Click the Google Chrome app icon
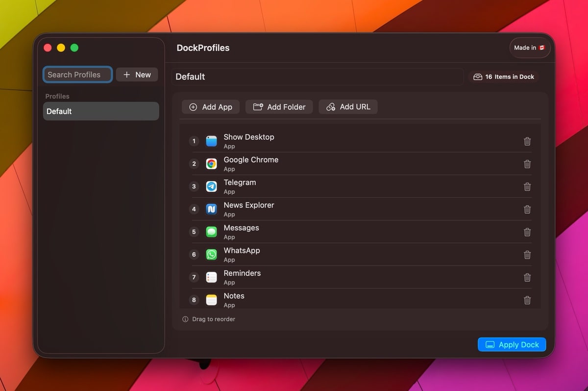Screen dimensions: 588x391 (x=211, y=164)
